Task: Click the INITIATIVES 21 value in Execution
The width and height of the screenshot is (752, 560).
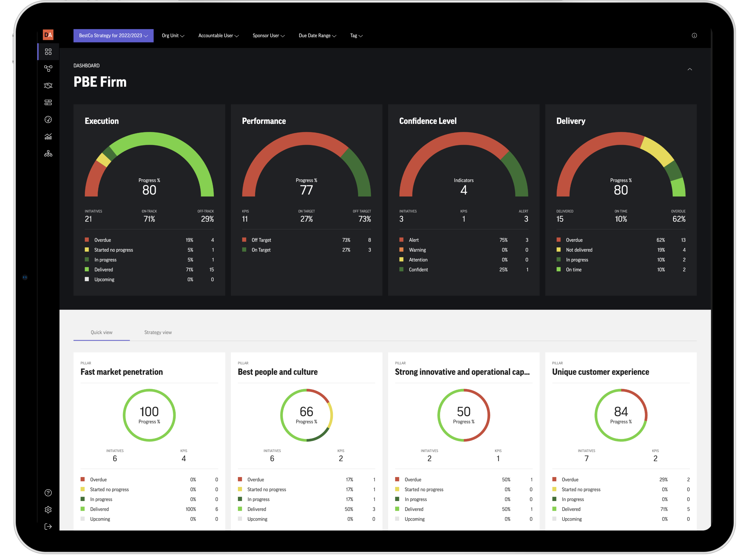Action: pos(88,219)
